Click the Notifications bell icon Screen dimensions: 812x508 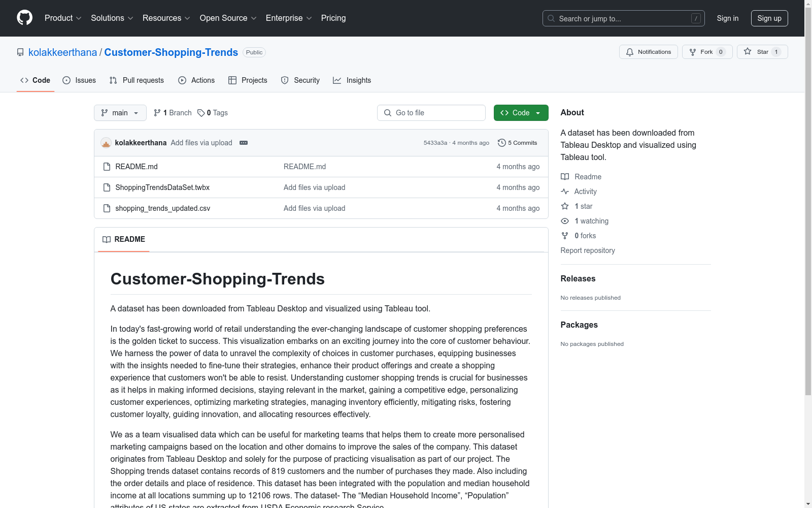click(x=630, y=52)
